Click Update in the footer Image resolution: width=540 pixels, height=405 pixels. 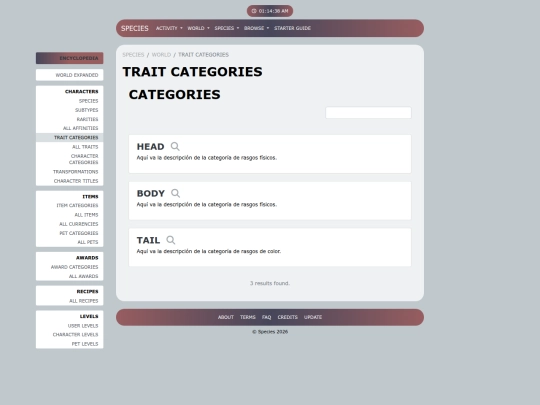pyautogui.click(x=313, y=317)
